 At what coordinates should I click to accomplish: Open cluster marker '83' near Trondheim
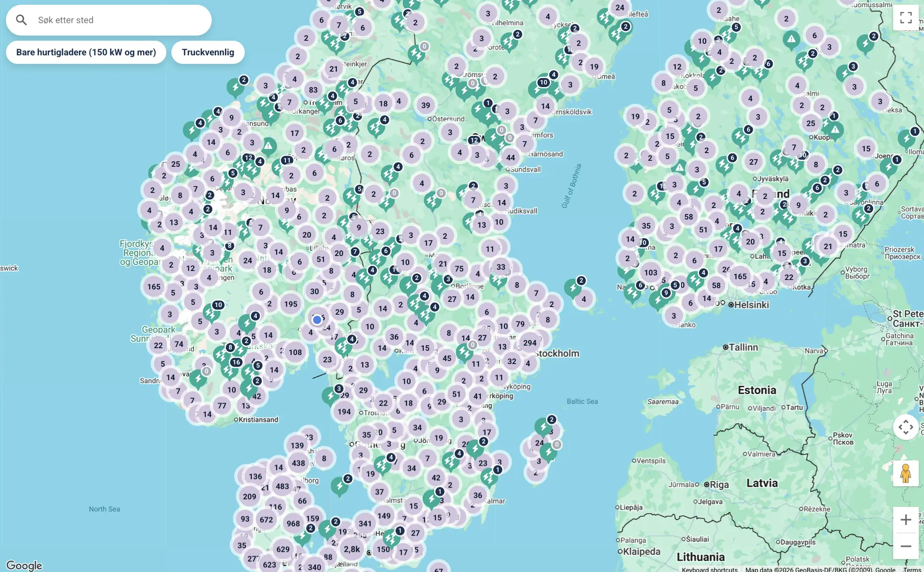point(313,90)
